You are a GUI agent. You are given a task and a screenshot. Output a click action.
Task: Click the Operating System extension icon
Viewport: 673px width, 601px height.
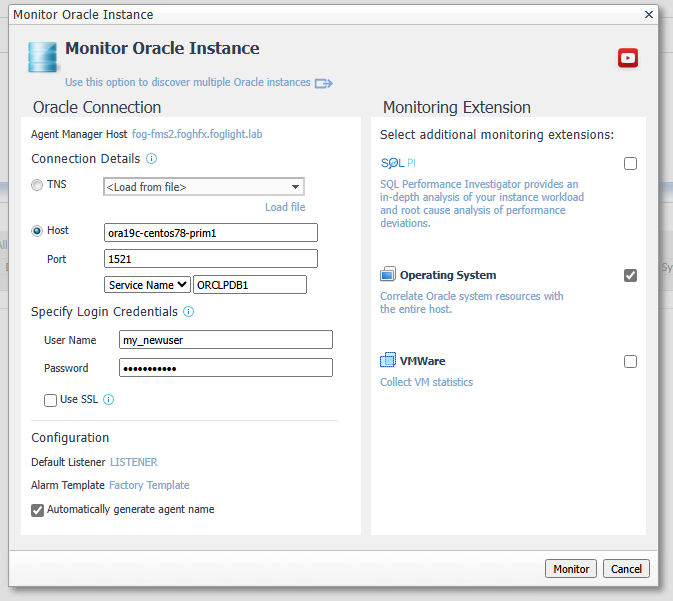click(x=388, y=275)
